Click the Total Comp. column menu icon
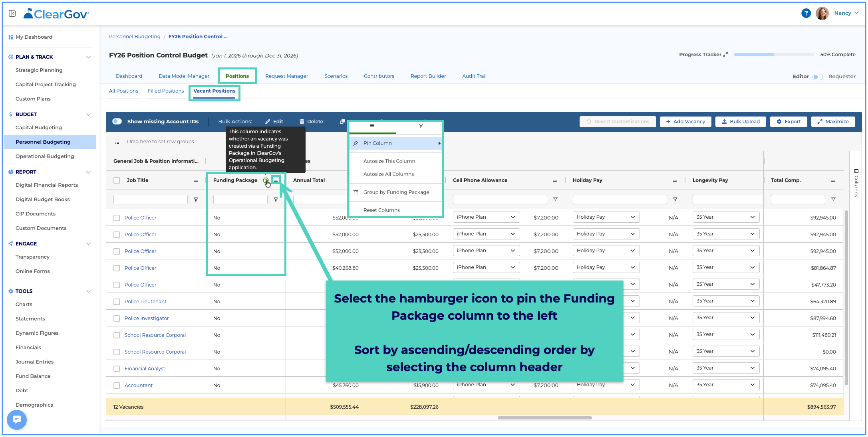 tap(833, 180)
